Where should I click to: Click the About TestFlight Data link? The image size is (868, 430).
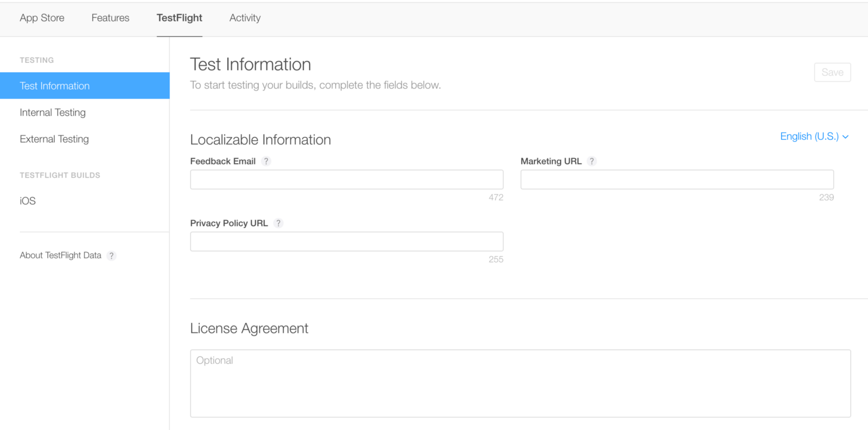[x=60, y=255]
